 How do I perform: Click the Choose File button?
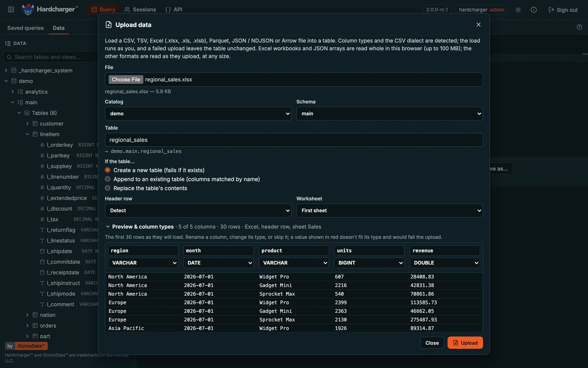pos(126,80)
